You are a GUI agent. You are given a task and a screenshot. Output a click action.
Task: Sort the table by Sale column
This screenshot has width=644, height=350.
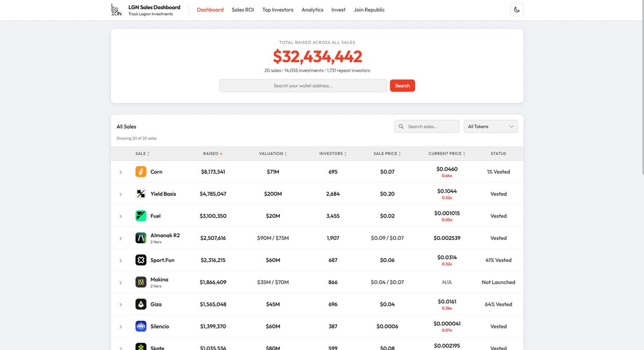coord(142,154)
